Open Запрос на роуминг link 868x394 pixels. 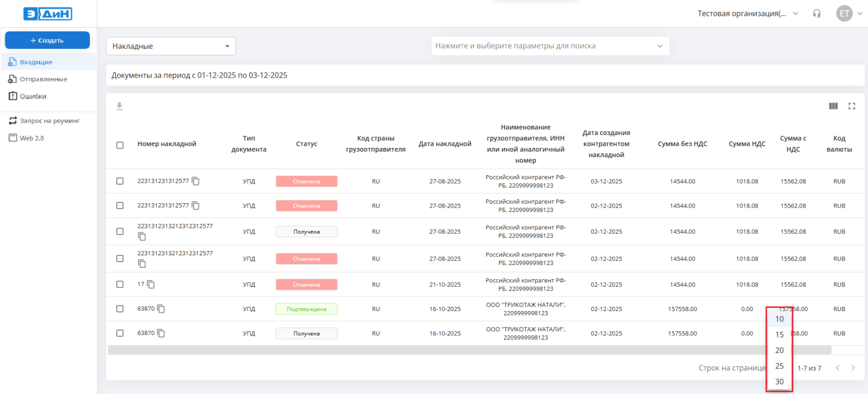(x=49, y=121)
